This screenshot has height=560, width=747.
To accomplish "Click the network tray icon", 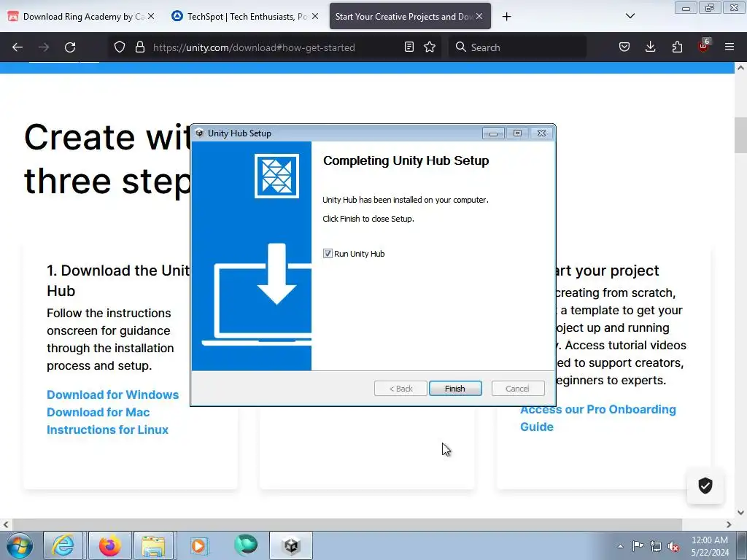I will point(656,546).
